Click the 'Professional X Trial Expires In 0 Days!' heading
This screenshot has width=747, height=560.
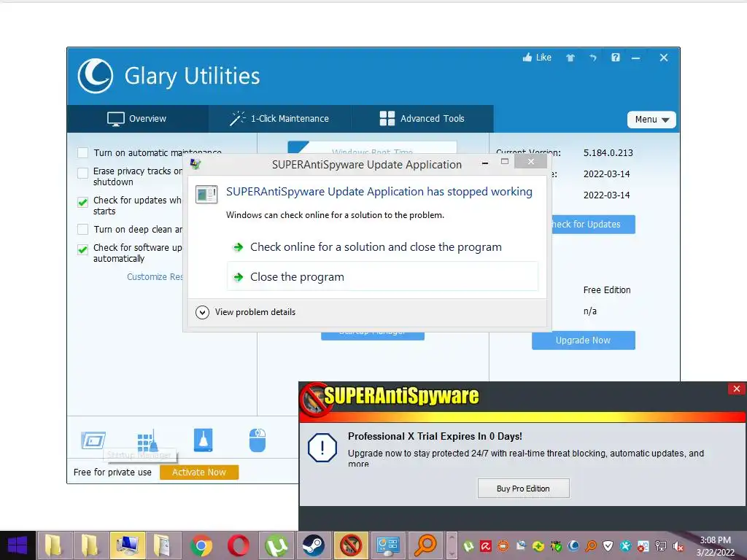point(435,436)
